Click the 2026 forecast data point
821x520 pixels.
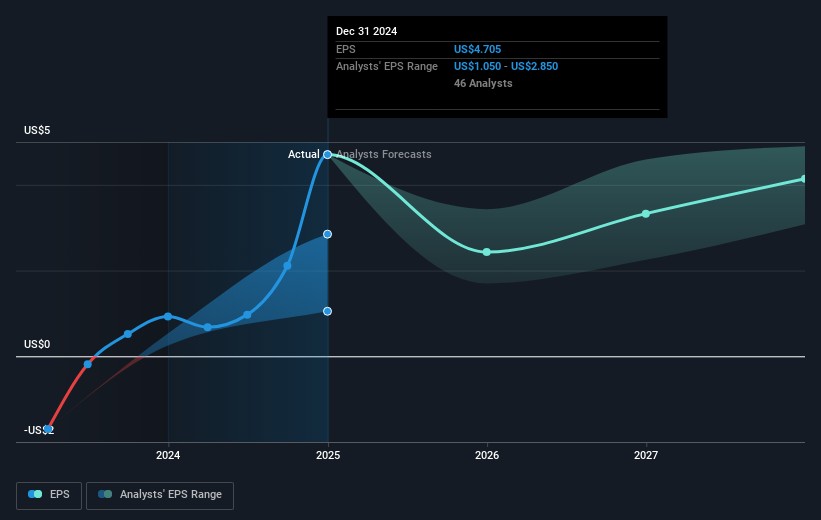(x=487, y=252)
